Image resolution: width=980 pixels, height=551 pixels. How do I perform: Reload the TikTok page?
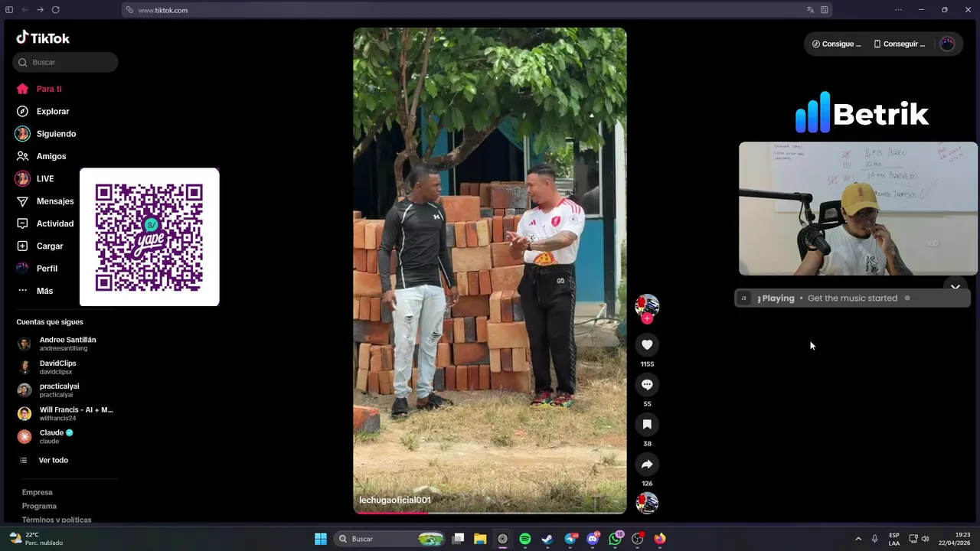(x=56, y=10)
